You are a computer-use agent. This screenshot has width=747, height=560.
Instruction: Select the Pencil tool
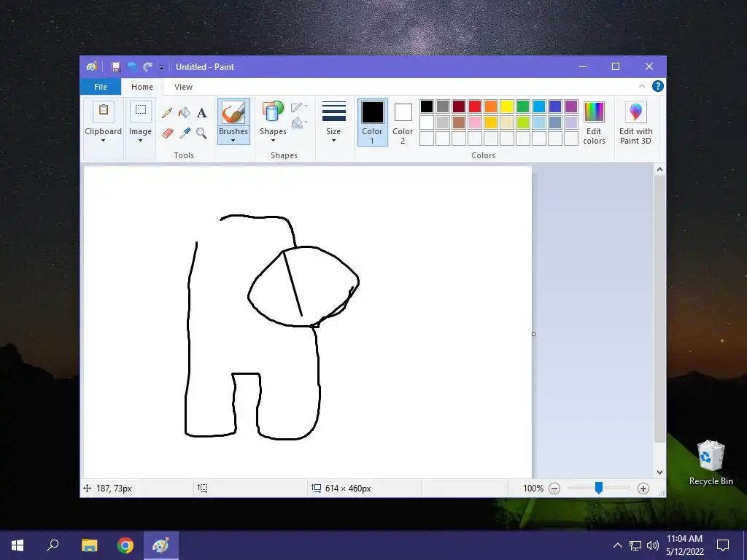[x=167, y=113]
